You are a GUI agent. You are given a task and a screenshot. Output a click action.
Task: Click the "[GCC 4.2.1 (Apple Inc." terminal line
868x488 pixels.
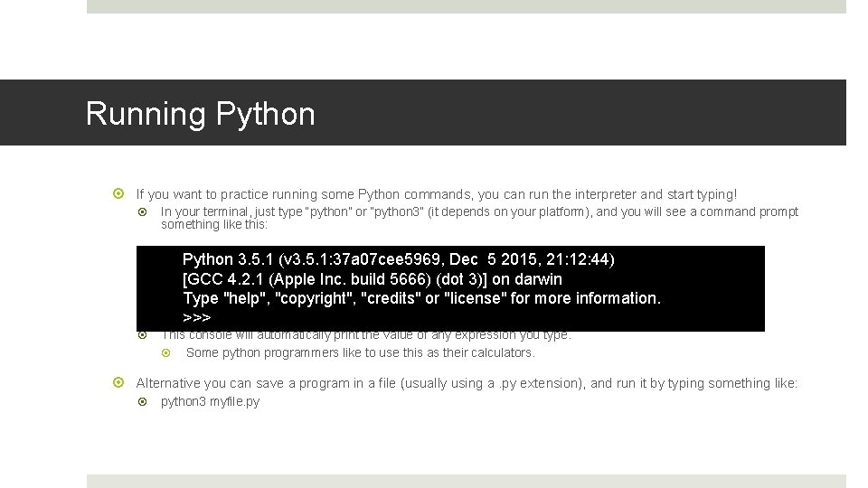[372, 279]
